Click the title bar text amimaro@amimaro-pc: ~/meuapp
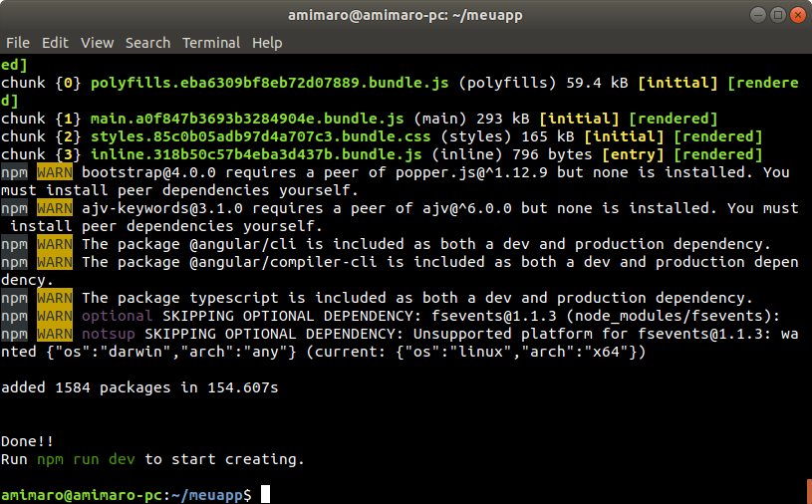This screenshot has width=812, height=504. (x=406, y=15)
